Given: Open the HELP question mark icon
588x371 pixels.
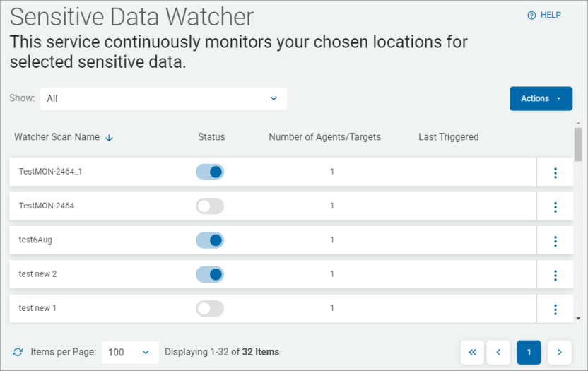Looking at the screenshot, I should click(531, 16).
